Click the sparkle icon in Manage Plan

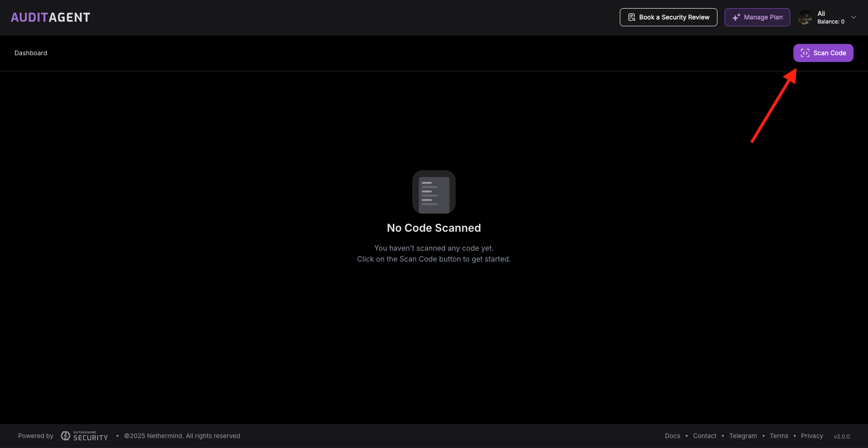tap(736, 17)
